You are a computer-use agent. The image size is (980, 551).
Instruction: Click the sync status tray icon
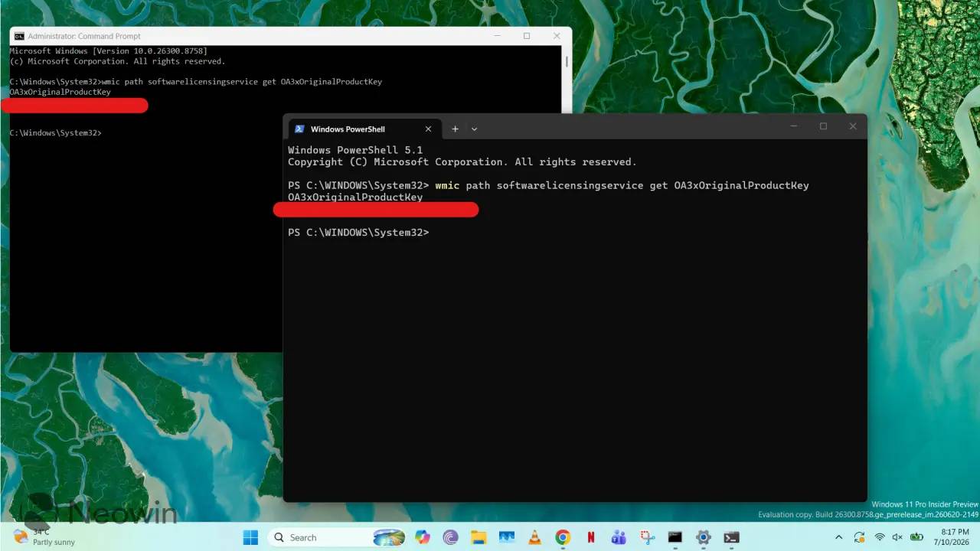[859, 537]
